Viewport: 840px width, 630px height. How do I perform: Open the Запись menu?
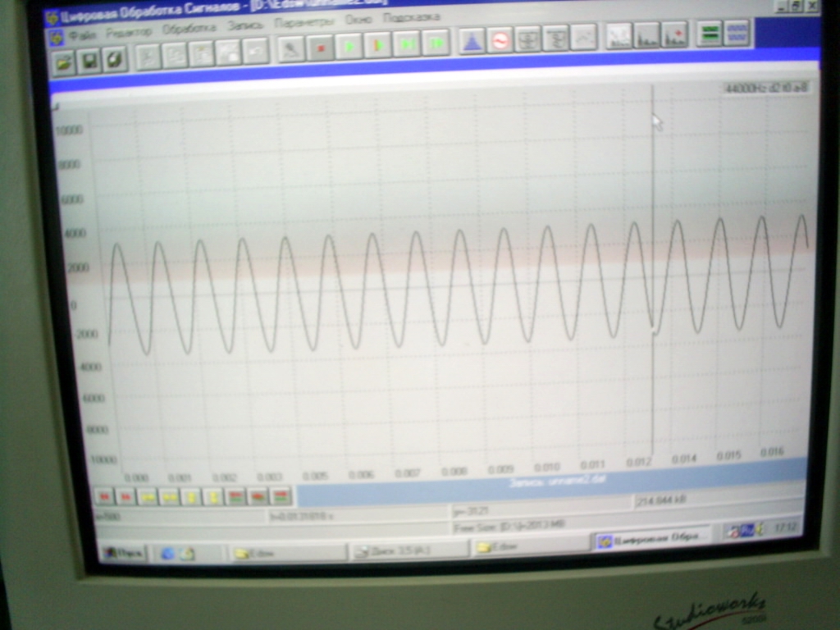click(245, 25)
